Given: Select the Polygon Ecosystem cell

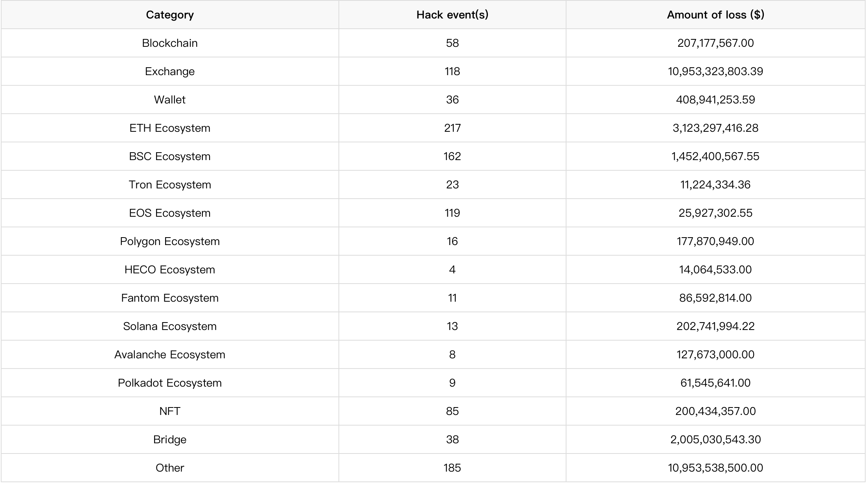Looking at the screenshot, I should coord(170,241).
